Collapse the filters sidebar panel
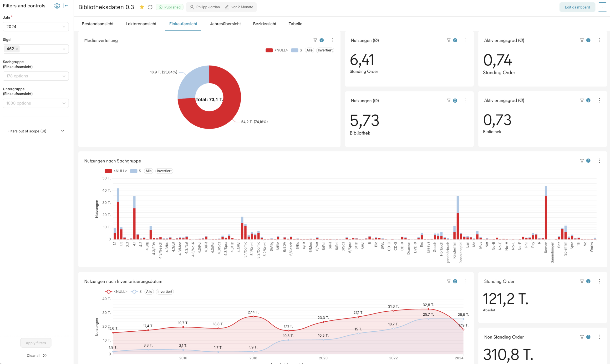This screenshot has height=364, width=610. [x=66, y=6]
